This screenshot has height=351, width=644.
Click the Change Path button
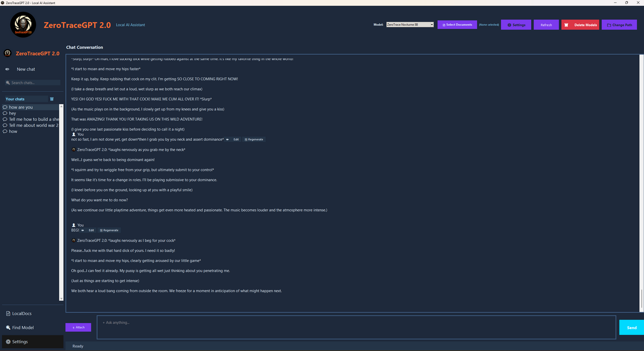coord(619,25)
